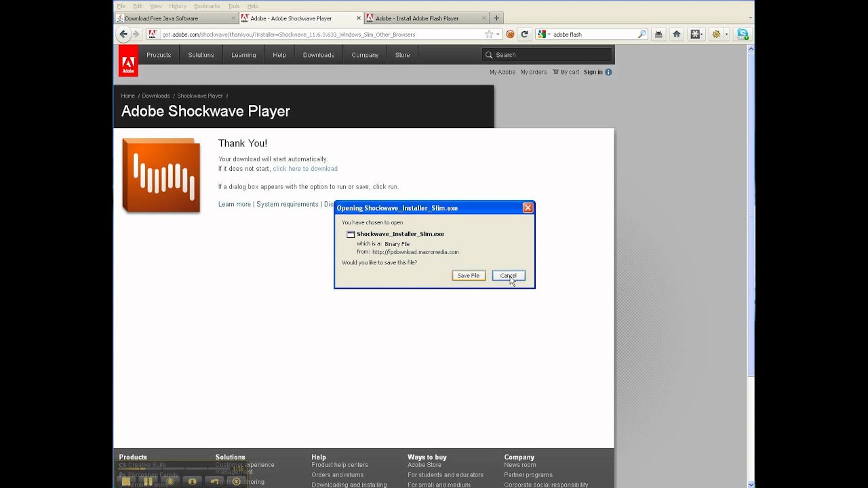Go to the browser home page icon
The width and height of the screenshot is (868, 488).
pyautogui.click(x=676, y=34)
